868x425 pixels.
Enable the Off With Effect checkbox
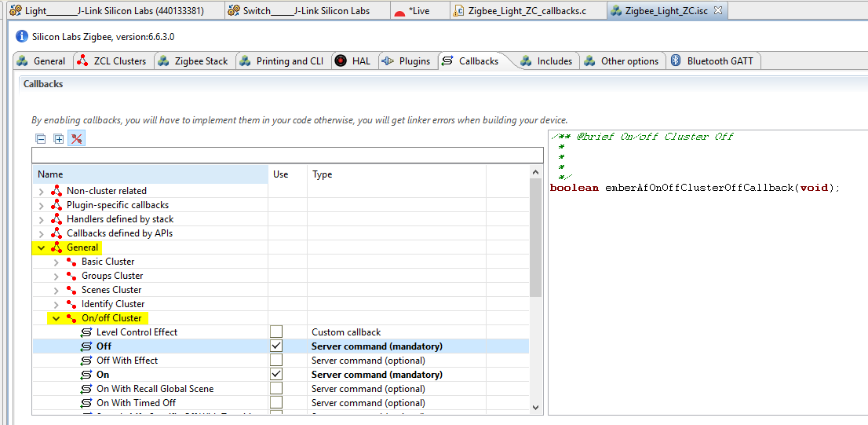tap(275, 360)
